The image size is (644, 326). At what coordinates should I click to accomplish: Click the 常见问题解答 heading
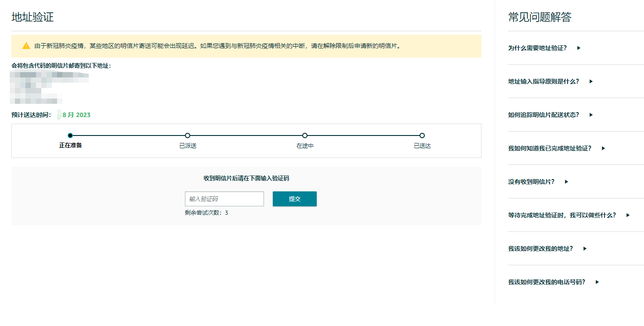coord(540,17)
